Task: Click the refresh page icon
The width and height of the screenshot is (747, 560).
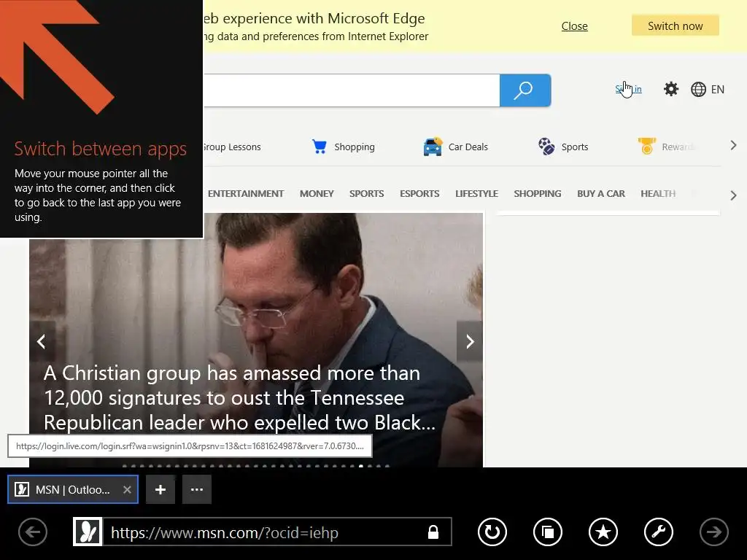Action: [x=492, y=532]
